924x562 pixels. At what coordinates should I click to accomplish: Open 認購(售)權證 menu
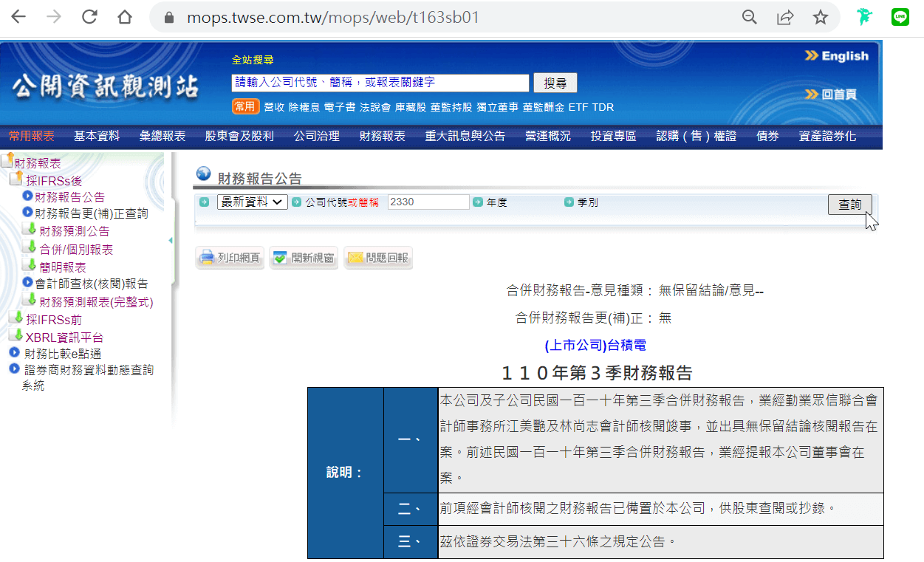[x=697, y=136]
